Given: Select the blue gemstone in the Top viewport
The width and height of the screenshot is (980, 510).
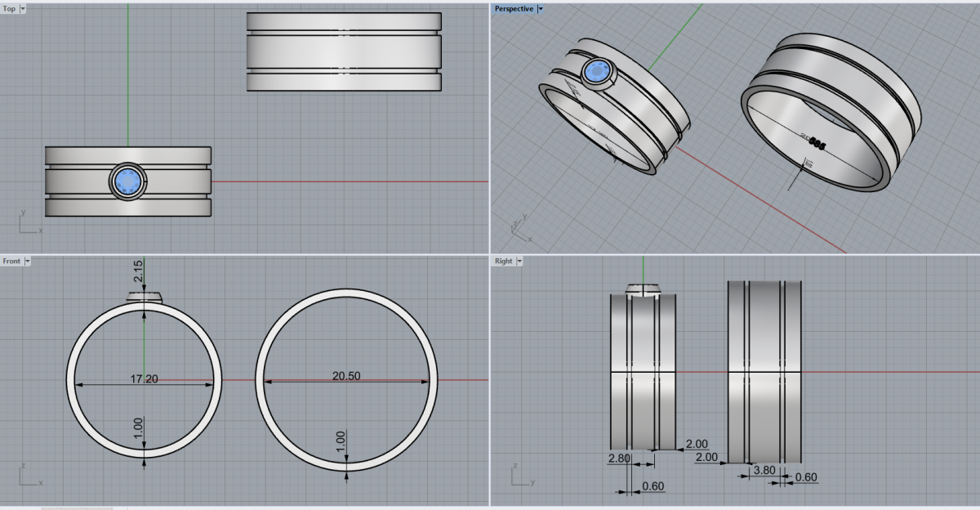Looking at the screenshot, I should pos(127,181).
